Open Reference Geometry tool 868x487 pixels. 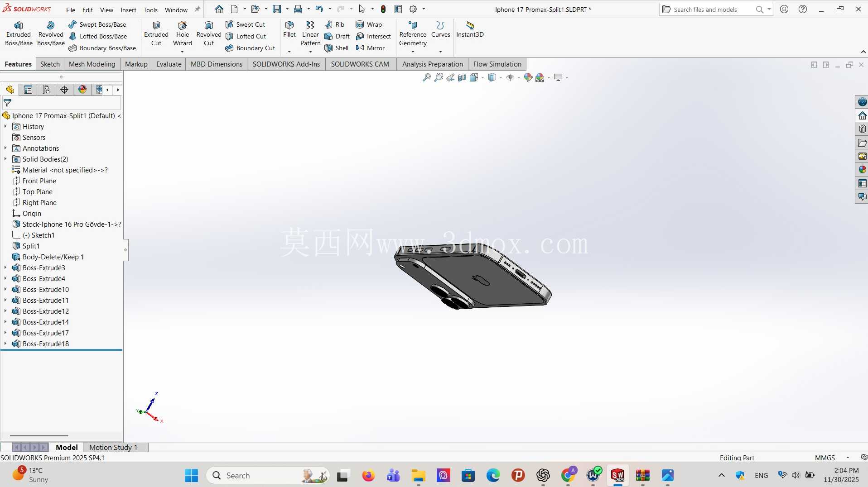[413, 34]
